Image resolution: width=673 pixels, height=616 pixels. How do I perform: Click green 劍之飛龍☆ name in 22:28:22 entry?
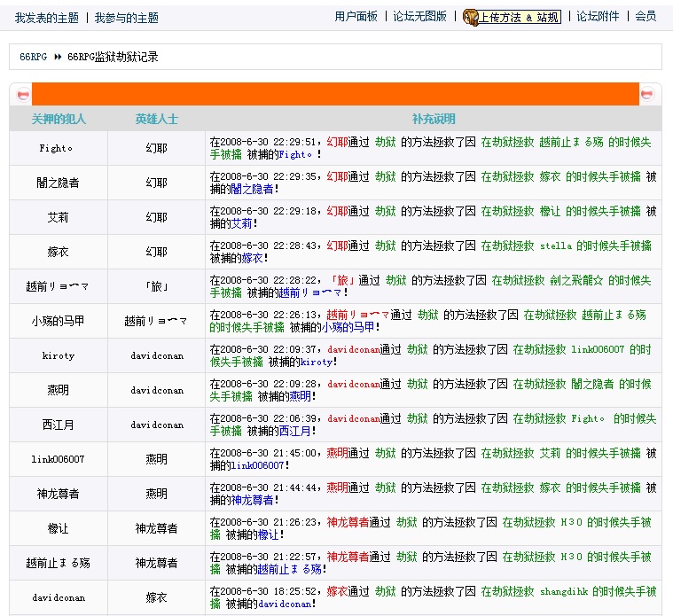(576, 281)
